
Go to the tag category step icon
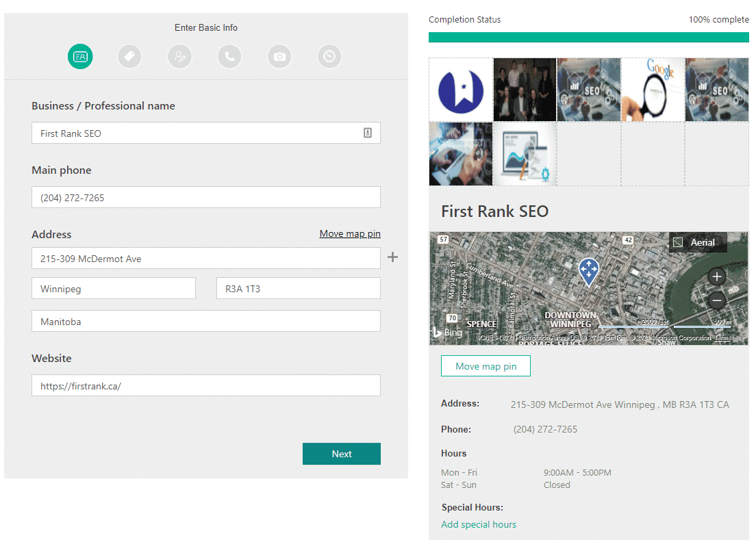tap(129, 57)
